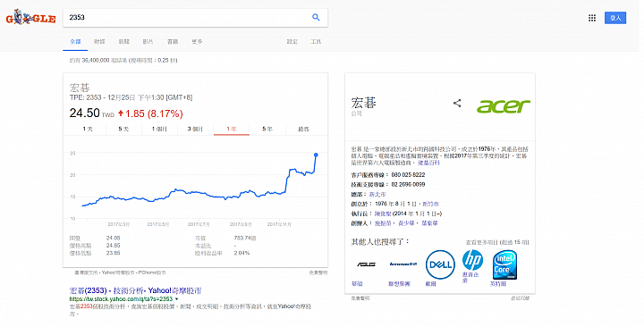Click the market cap value 753.74億
This screenshot has width=644, height=327.
[245, 238]
